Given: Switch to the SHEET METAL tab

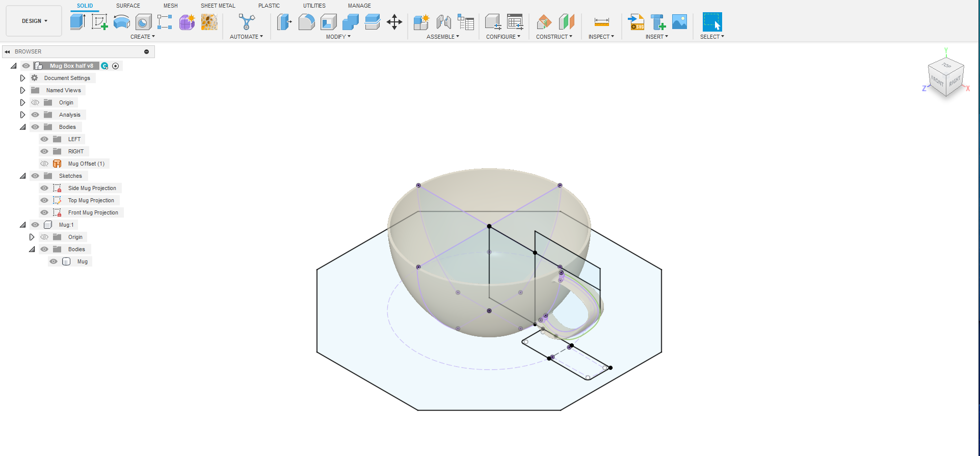Looking at the screenshot, I should pos(218,6).
